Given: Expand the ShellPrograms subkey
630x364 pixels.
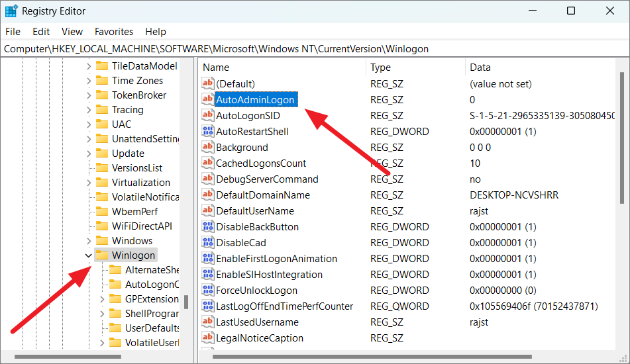Looking at the screenshot, I should tap(102, 314).
